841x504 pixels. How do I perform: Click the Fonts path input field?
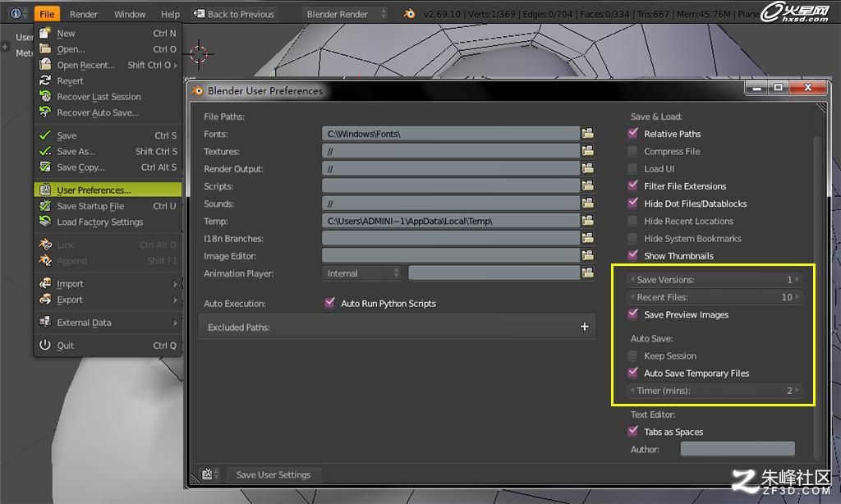pyautogui.click(x=451, y=134)
